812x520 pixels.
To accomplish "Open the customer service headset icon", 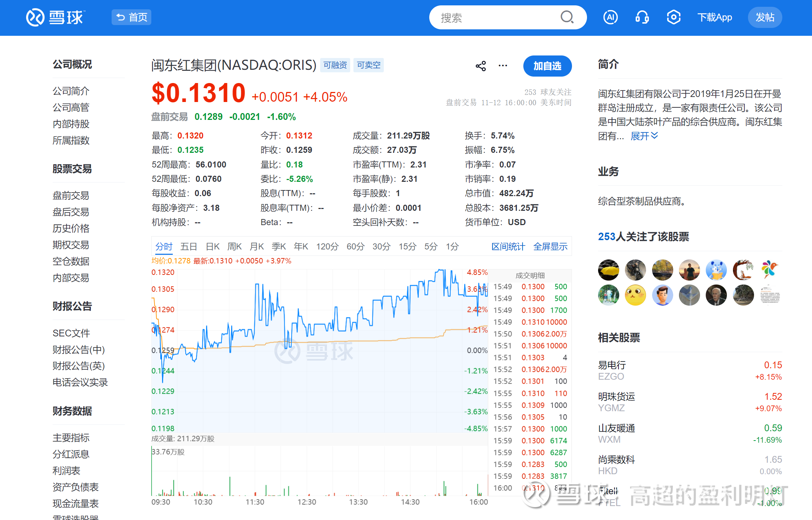I will tap(642, 17).
